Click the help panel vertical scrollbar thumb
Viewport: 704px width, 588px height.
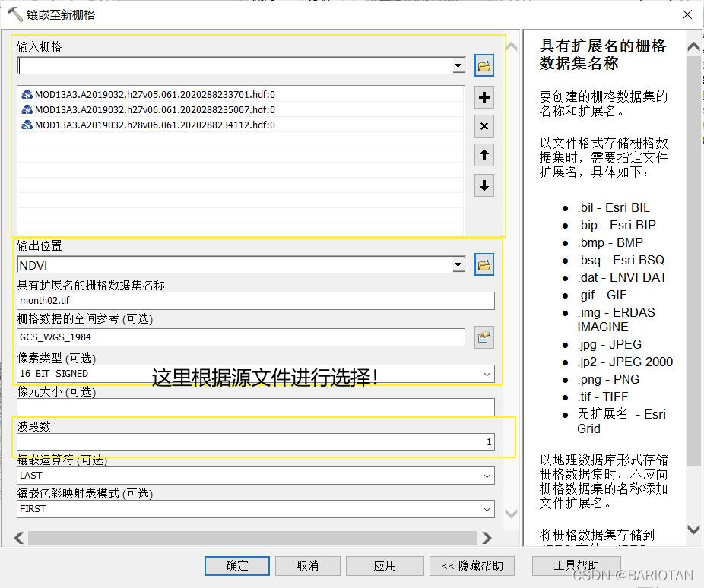coord(693,261)
